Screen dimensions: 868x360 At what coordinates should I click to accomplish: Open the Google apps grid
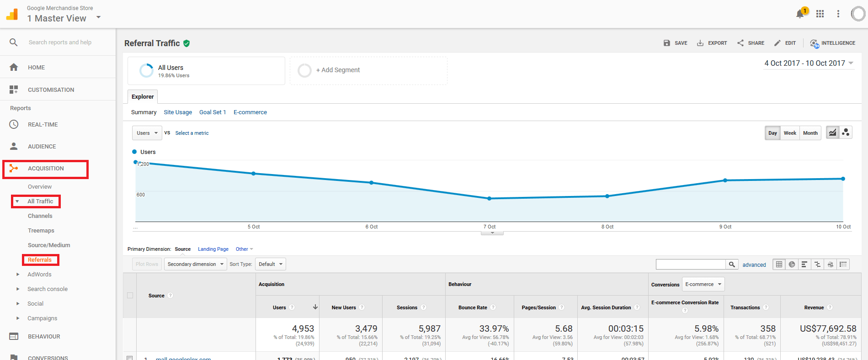pos(820,14)
